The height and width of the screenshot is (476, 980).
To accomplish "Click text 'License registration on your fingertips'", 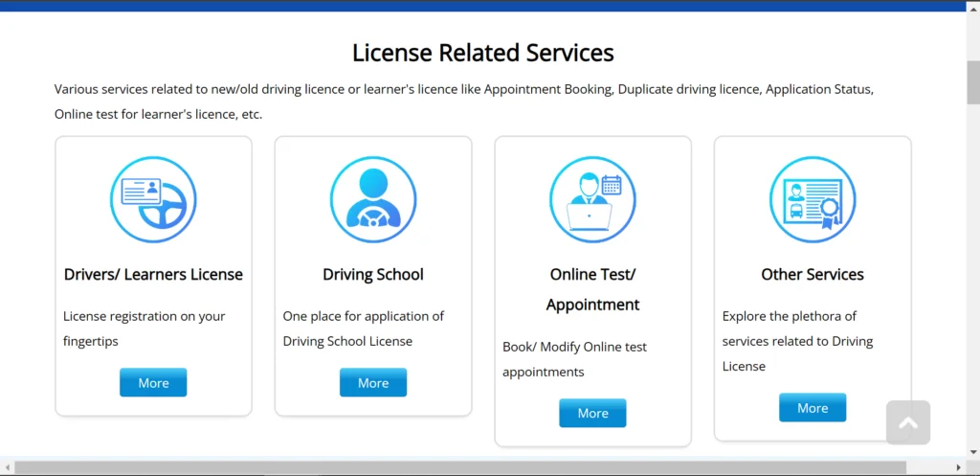I will [x=145, y=329].
